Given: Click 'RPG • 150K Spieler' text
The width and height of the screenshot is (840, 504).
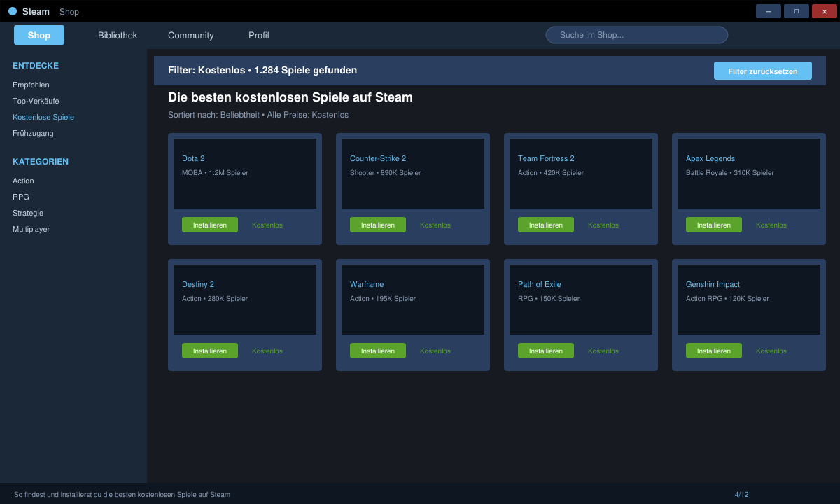Looking at the screenshot, I should pos(549,298).
